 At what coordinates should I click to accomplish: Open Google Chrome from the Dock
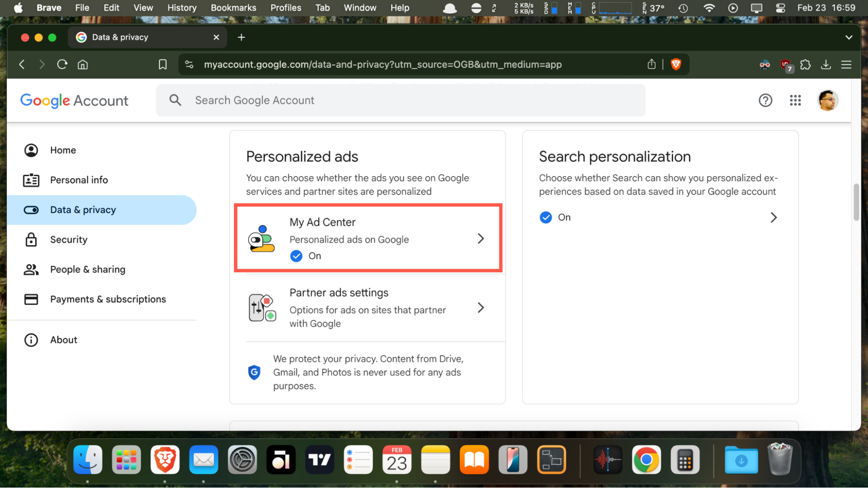pyautogui.click(x=646, y=460)
